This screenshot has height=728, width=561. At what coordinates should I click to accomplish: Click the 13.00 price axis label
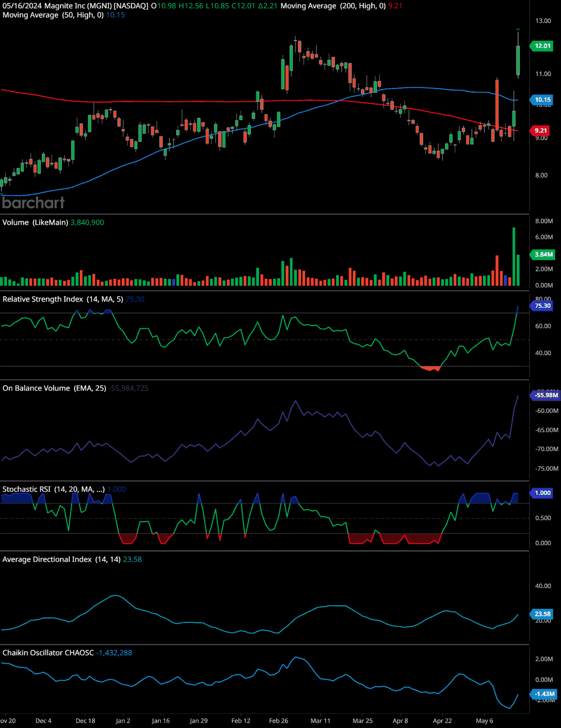(543, 21)
